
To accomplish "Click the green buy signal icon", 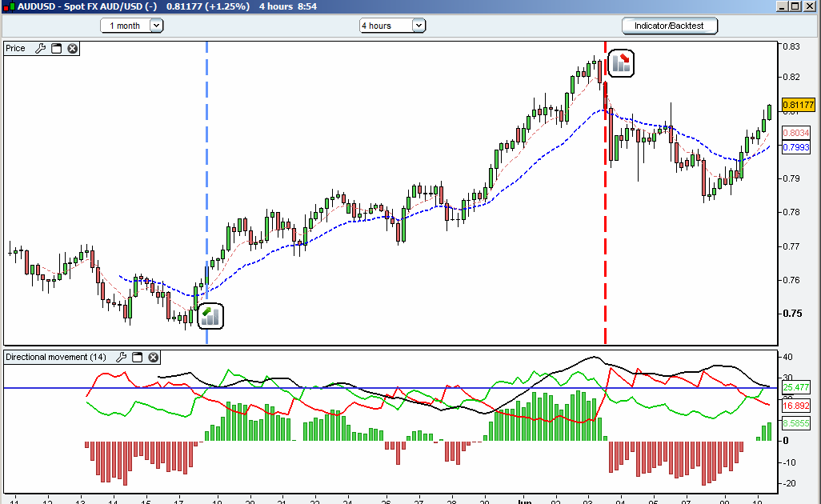I will (210, 316).
